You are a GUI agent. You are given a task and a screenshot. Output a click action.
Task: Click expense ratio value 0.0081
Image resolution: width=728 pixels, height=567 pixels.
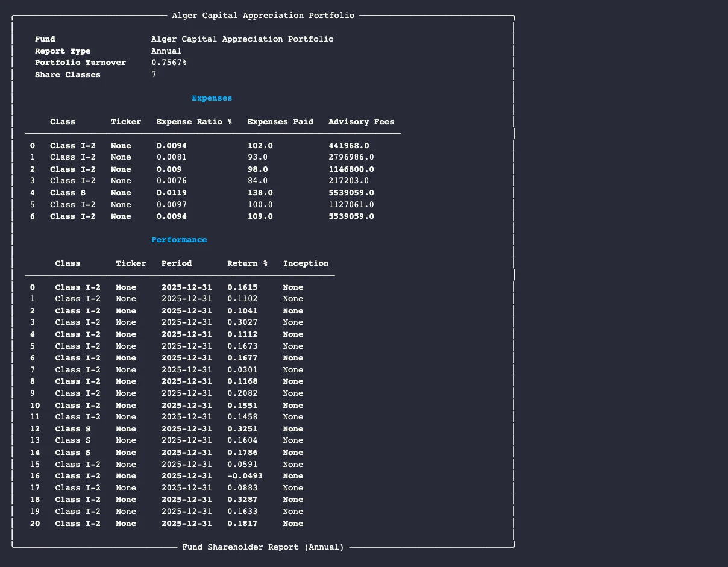(171, 157)
